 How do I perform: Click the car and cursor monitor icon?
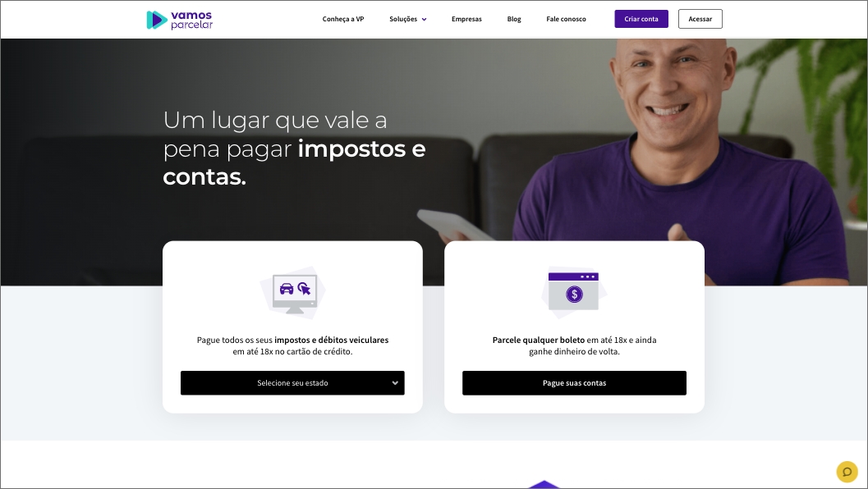(293, 293)
